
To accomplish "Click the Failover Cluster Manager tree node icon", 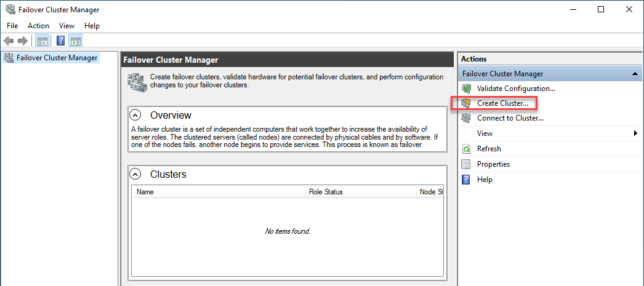I will pyautogui.click(x=8, y=58).
